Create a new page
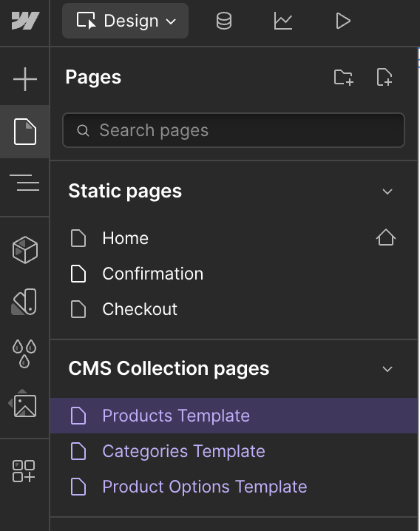This screenshot has height=531, width=420. pyautogui.click(x=385, y=77)
